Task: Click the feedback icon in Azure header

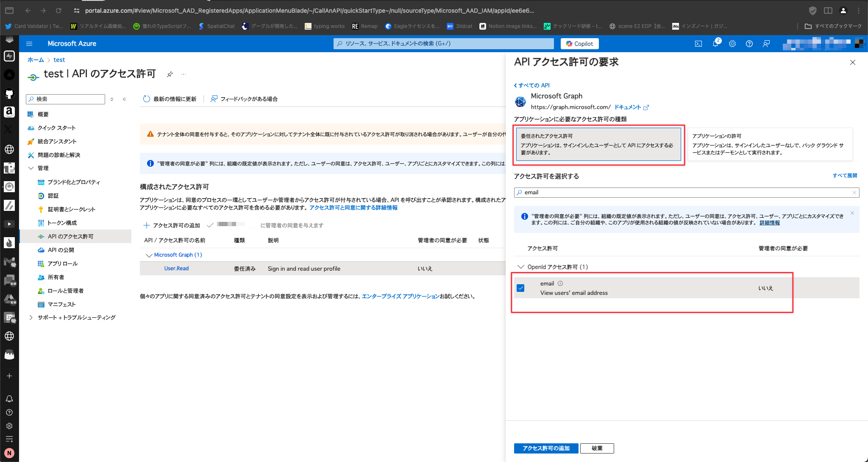Action: pos(766,44)
